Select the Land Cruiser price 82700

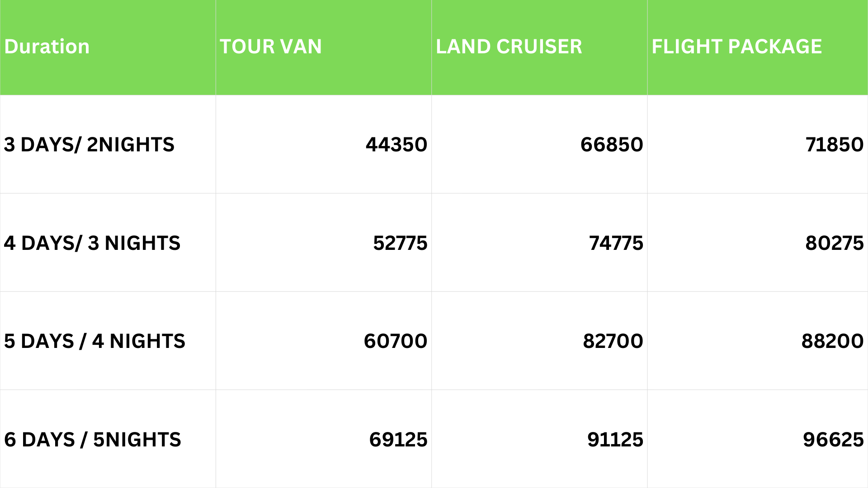coord(613,341)
